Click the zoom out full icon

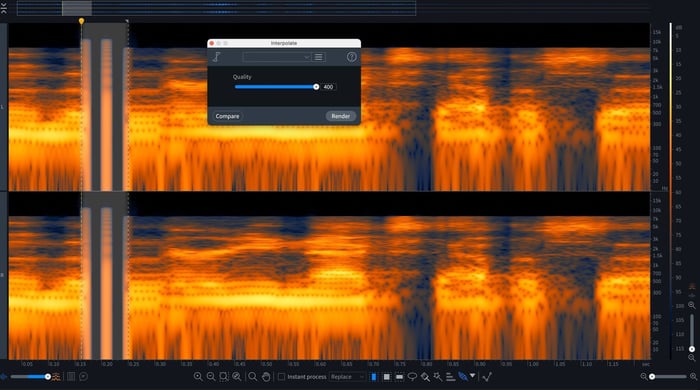tap(237, 377)
